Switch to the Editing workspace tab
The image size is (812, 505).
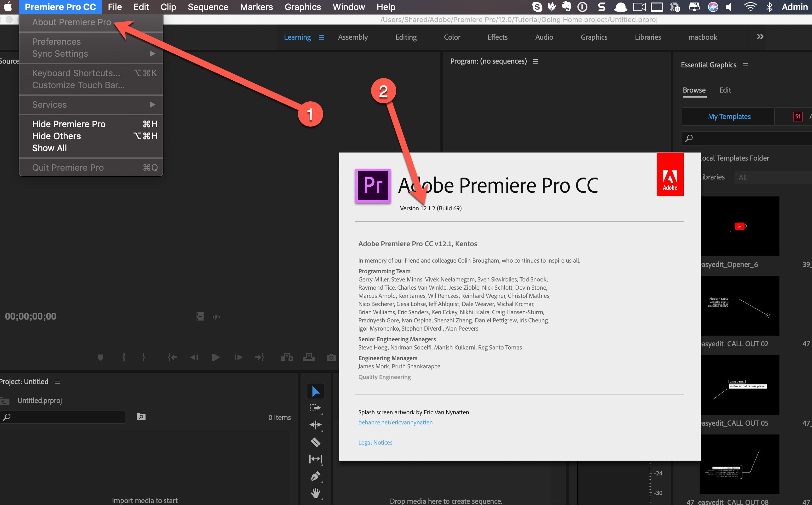click(x=406, y=37)
